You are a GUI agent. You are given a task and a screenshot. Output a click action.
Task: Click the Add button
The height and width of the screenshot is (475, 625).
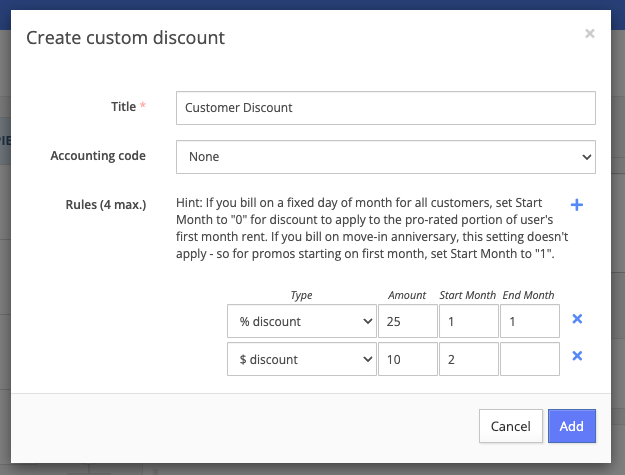pos(571,426)
